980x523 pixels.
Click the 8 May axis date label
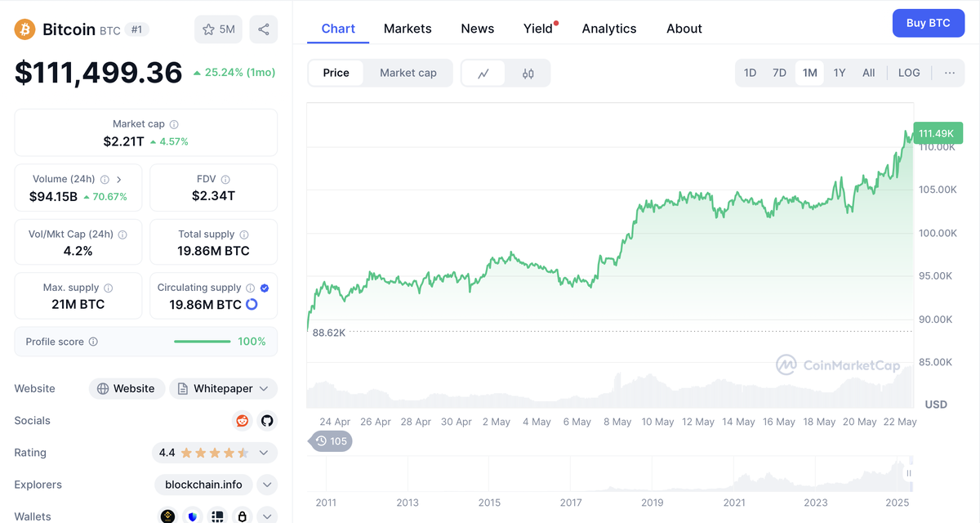click(617, 422)
